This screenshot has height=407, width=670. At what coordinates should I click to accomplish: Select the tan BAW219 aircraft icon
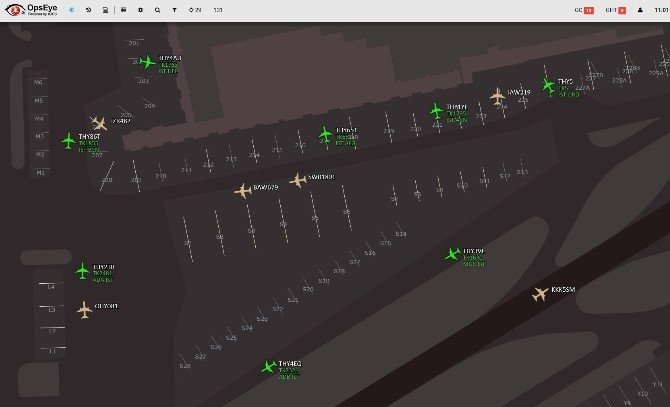[497, 96]
